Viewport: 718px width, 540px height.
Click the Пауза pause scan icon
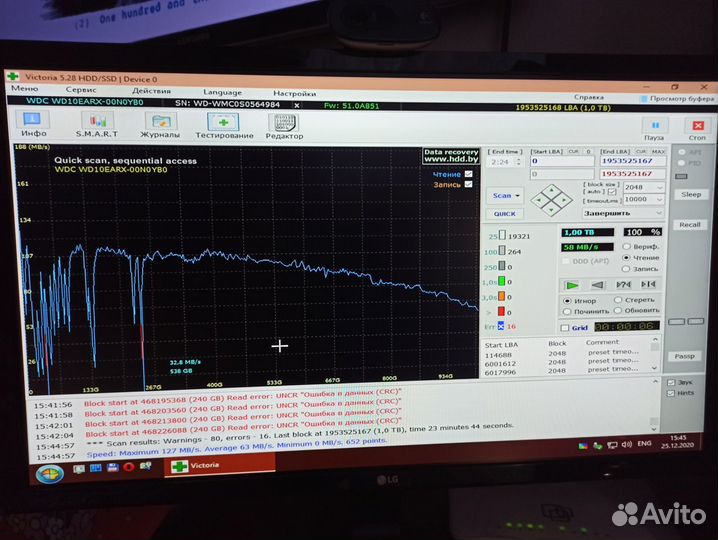point(655,129)
